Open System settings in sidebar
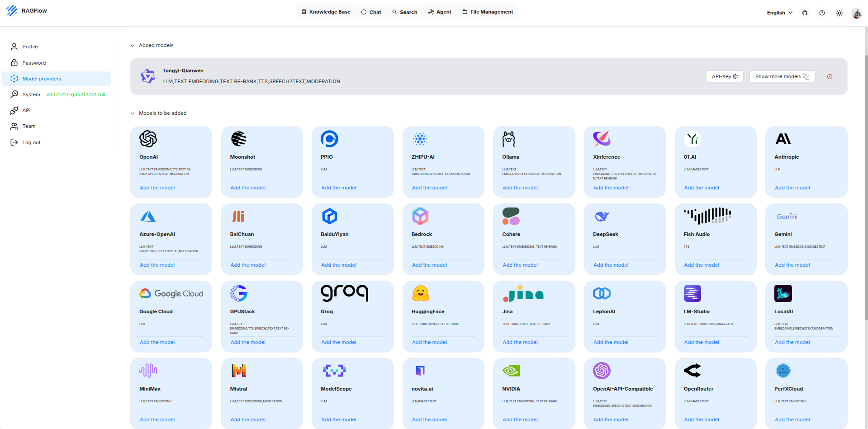The width and height of the screenshot is (868, 429). click(x=56, y=94)
